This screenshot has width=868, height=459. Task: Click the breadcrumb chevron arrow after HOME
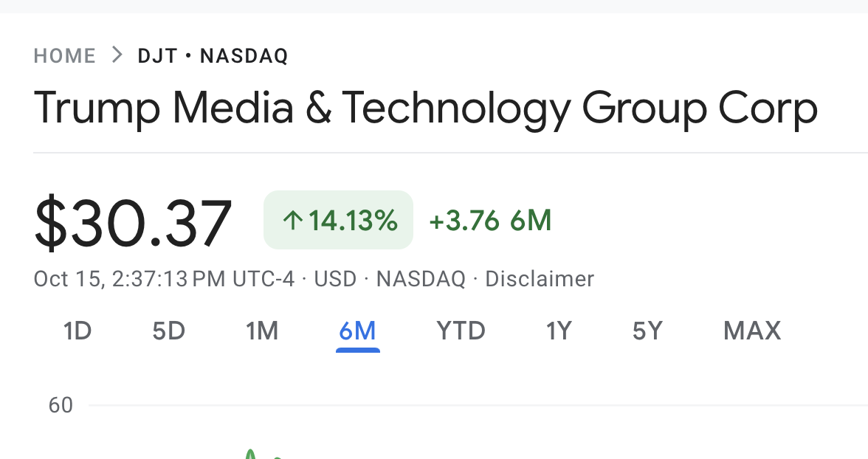pyautogui.click(x=117, y=55)
